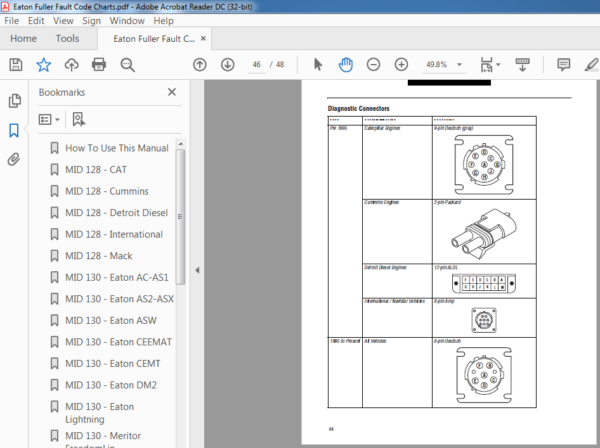The width and height of the screenshot is (600, 448).
Task: Bookmark the file with star icon
Action: tap(44, 65)
